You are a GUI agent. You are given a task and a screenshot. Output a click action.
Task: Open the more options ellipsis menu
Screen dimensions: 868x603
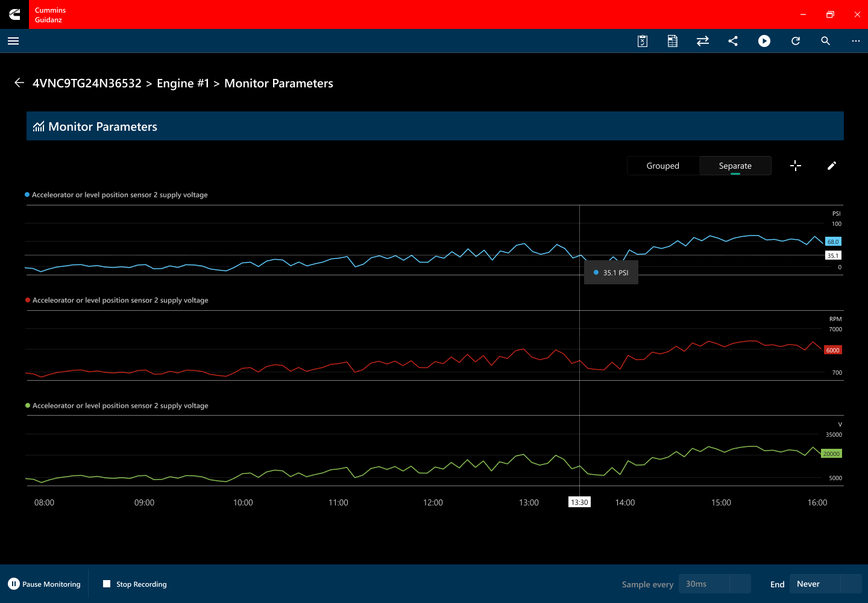[856, 41]
